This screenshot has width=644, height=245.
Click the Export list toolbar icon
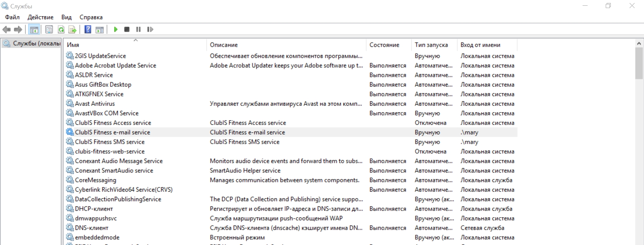tap(72, 29)
